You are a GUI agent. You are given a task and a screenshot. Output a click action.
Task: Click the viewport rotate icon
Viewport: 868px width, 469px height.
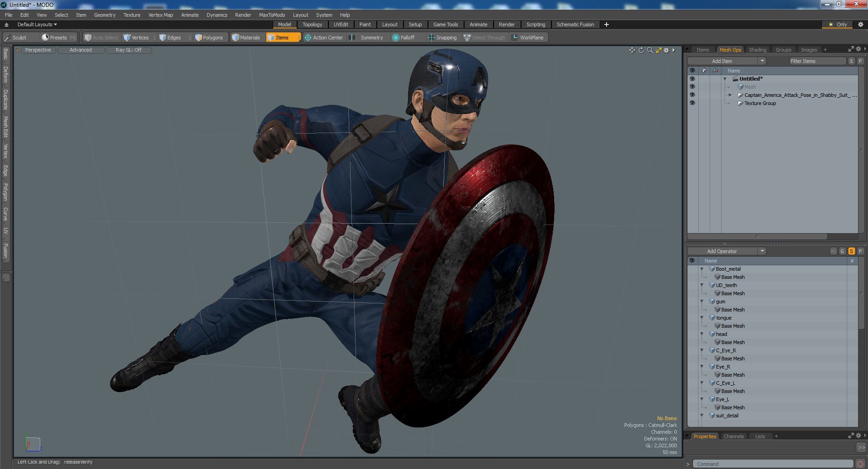click(641, 50)
